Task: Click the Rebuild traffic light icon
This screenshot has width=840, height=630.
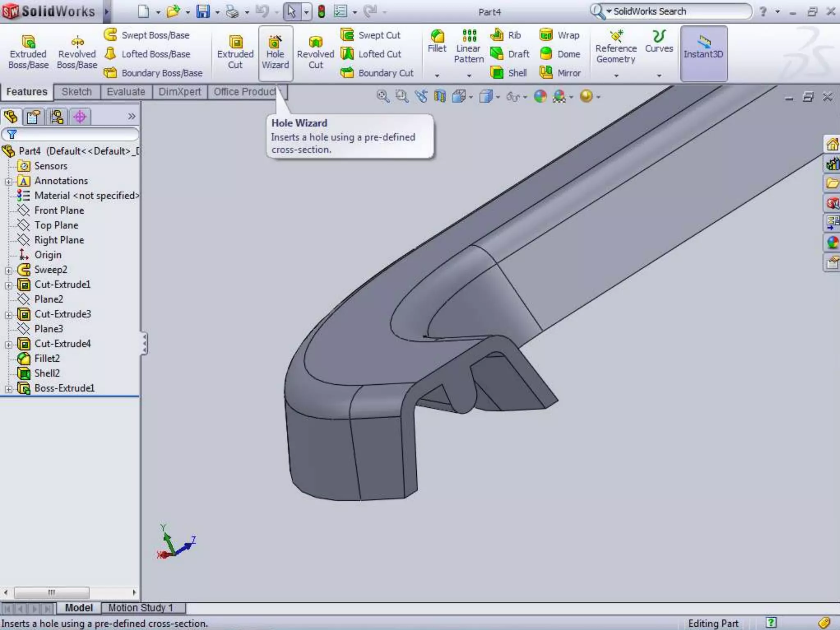Action: click(x=322, y=11)
